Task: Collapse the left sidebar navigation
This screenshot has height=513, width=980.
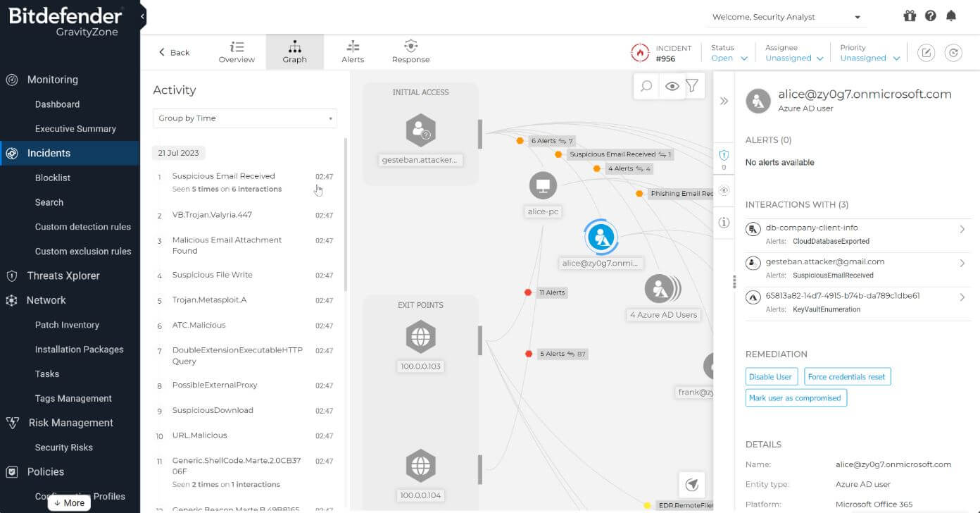Action: [x=142, y=16]
